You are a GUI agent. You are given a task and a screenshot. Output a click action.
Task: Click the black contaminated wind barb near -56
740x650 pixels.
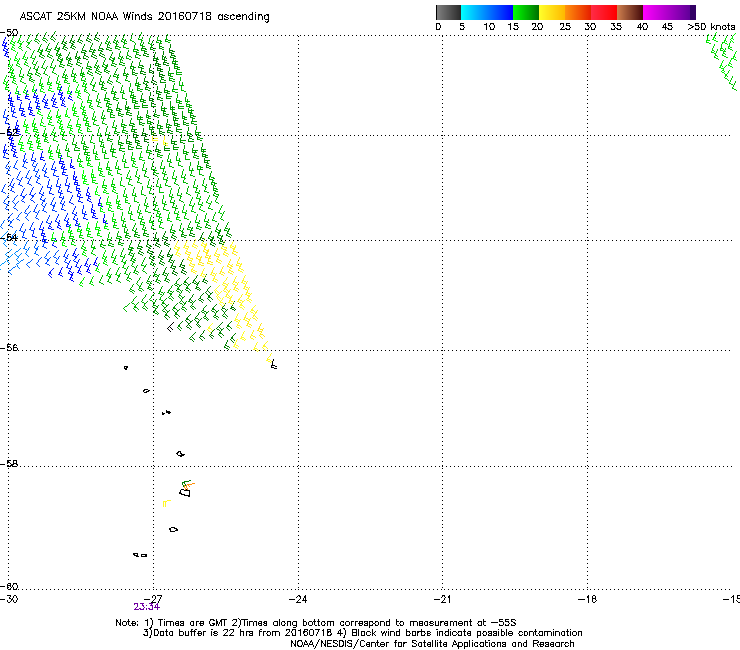coord(274,364)
